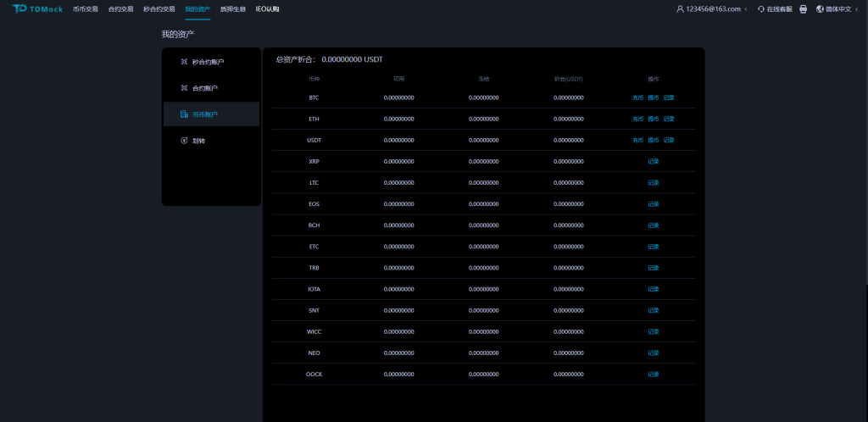Open the IEO认购 navigation tab
This screenshot has width=868, height=422.
267,9
